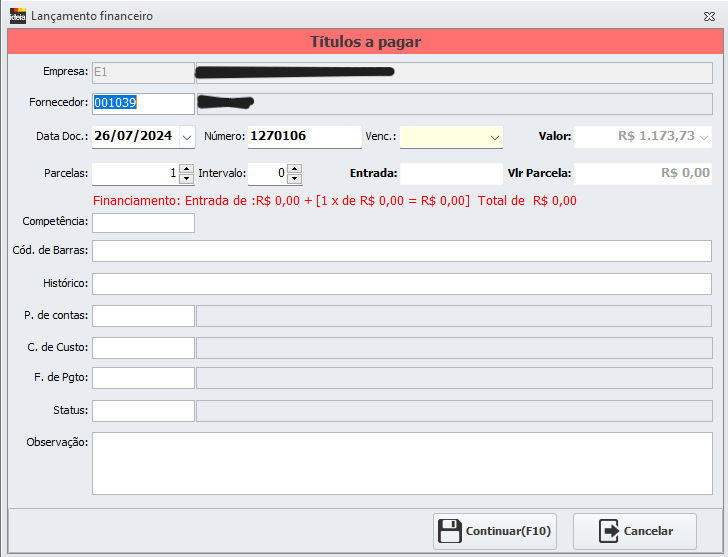Focus the F. de Pgto code field

coord(143,378)
